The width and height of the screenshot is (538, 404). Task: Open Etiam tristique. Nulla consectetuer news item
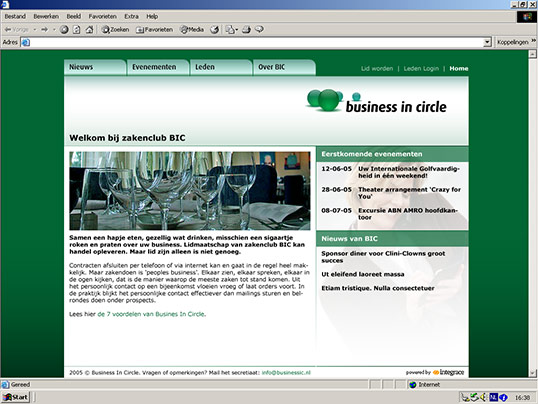(x=378, y=288)
